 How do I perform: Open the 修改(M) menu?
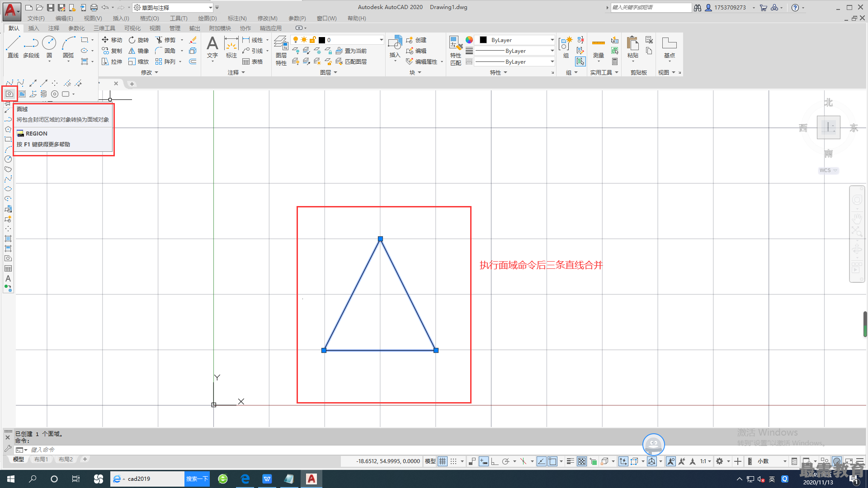pos(267,19)
